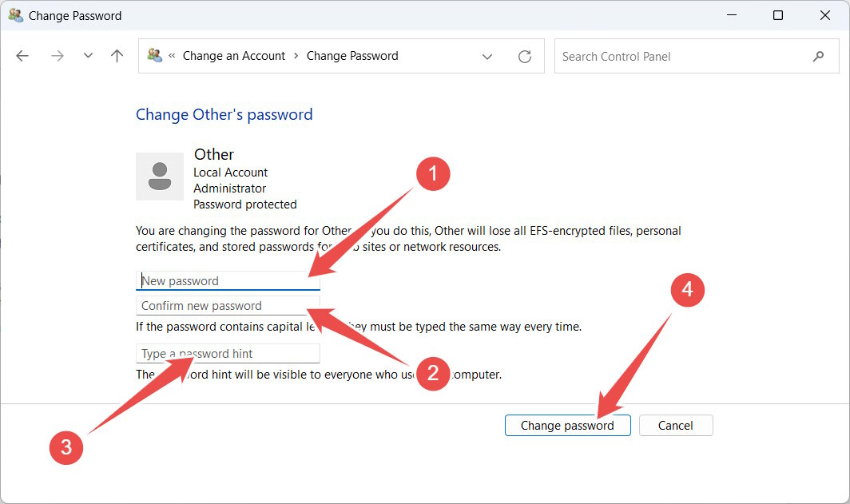
Task: Navigate to Change an Account breadcrumb
Action: tap(233, 56)
